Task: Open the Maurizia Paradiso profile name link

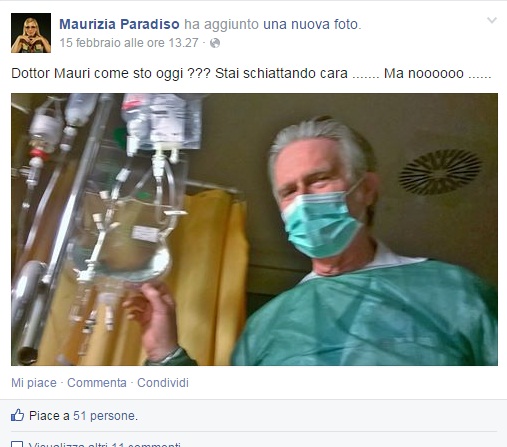Action: click(x=119, y=24)
